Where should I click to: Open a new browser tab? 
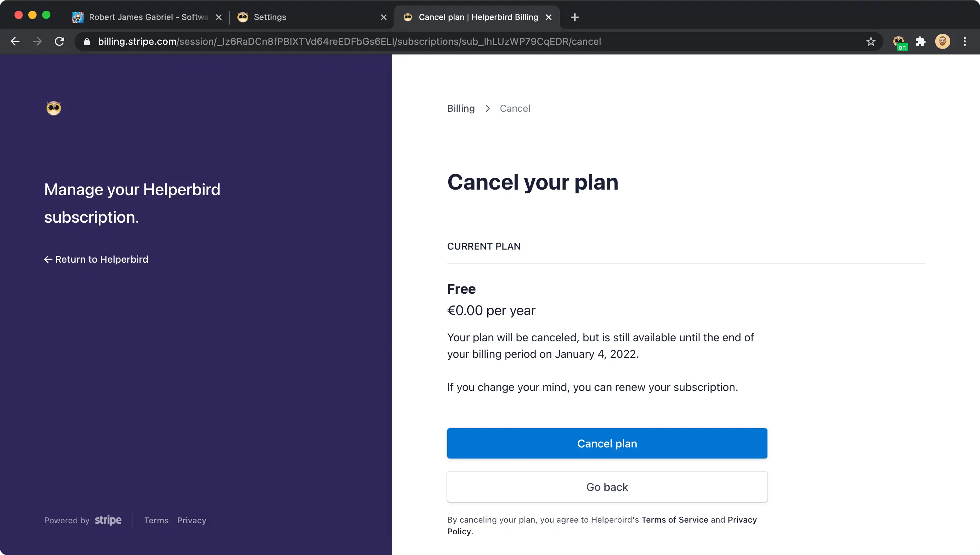tap(575, 17)
